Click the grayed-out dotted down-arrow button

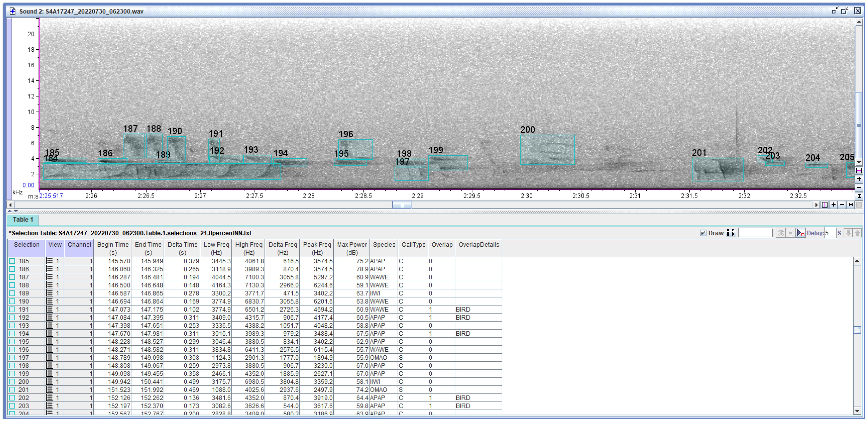781,233
